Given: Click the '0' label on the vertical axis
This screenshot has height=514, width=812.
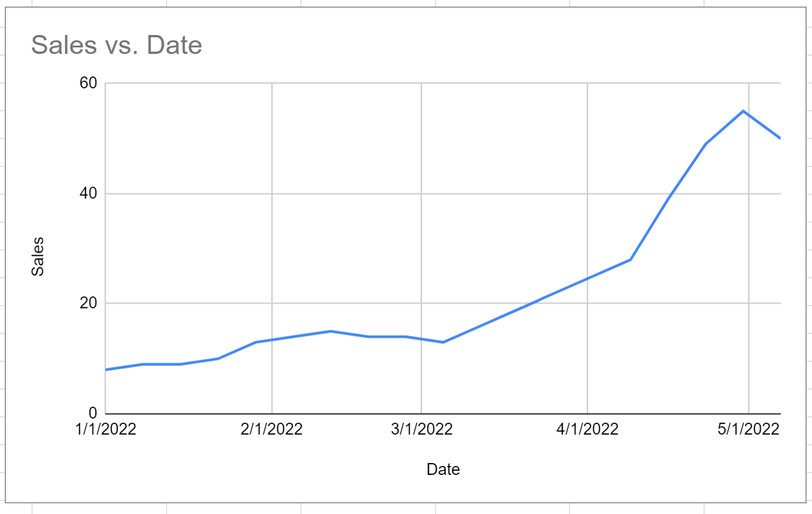Looking at the screenshot, I should tap(92, 413).
